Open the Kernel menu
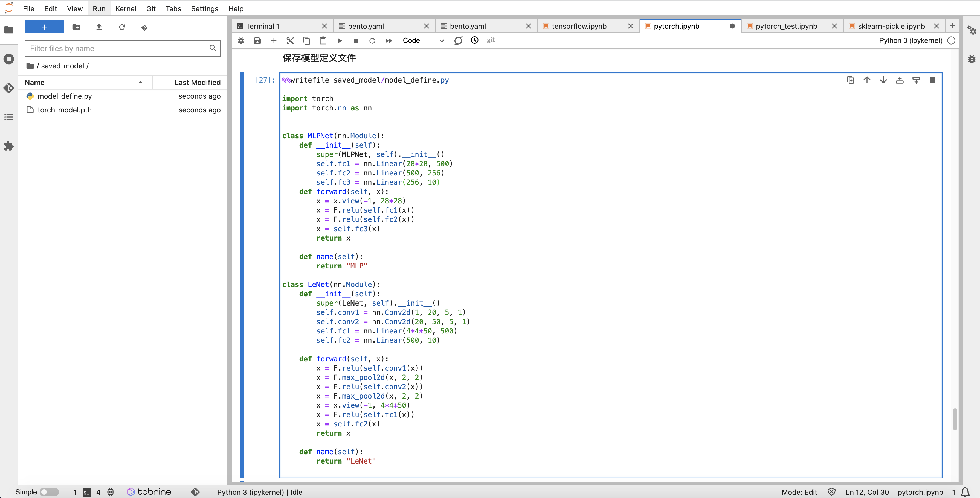 [x=126, y=8]
